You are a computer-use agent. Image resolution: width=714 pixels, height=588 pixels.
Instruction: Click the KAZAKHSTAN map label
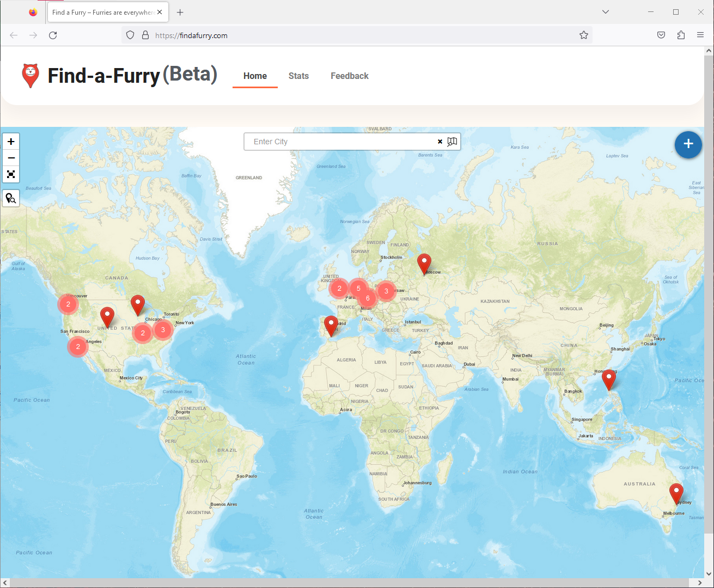click(x=495, y=301)
